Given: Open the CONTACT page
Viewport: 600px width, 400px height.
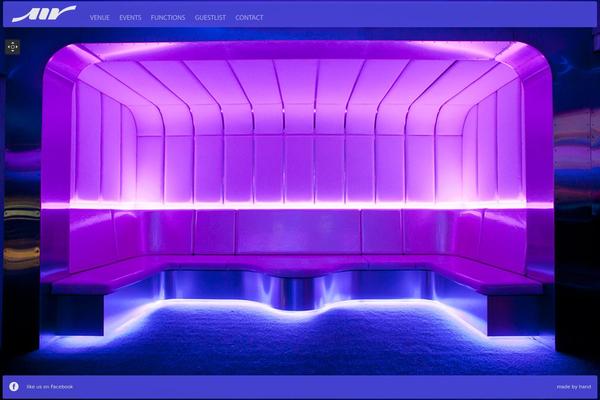Looking at the screenshot, I should (x=249, y=18).
